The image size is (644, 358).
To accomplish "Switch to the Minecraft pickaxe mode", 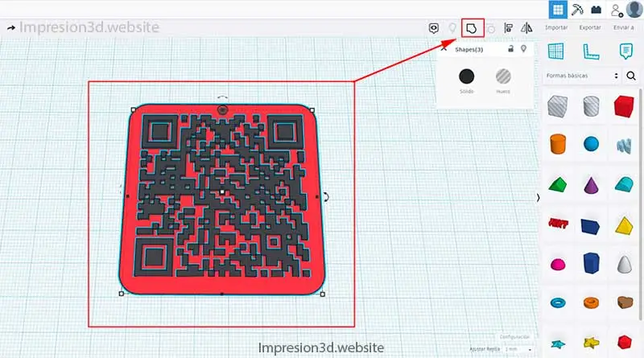I will tap(577, 10).
